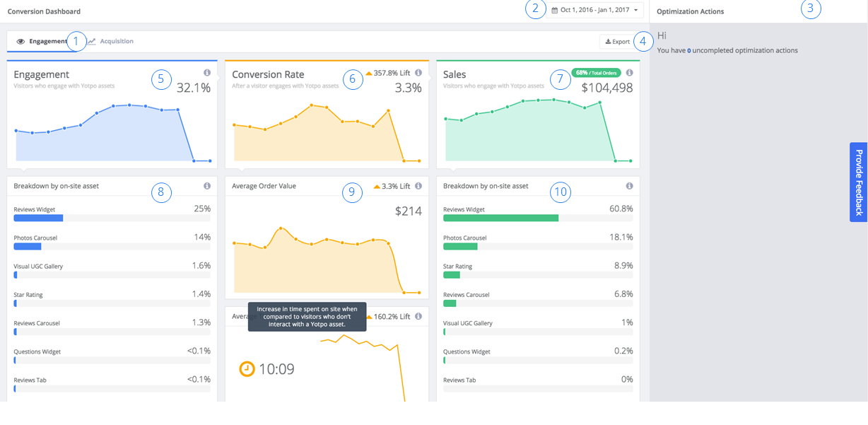Click the 0 uncompleted optimization actions link
Image resolution: width=868 pixels, height=425 pixels.
[x=688, y=51]
